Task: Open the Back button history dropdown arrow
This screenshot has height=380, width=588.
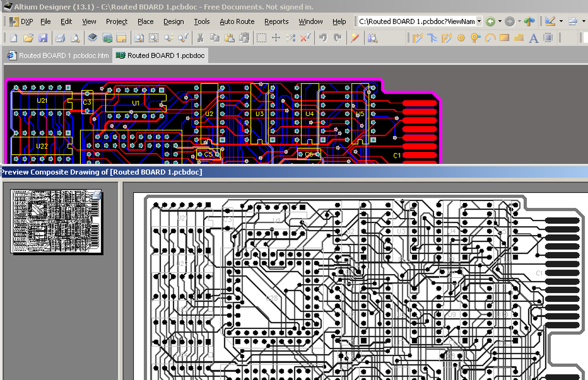Action: pyautogui.click(x=500, y=21)
